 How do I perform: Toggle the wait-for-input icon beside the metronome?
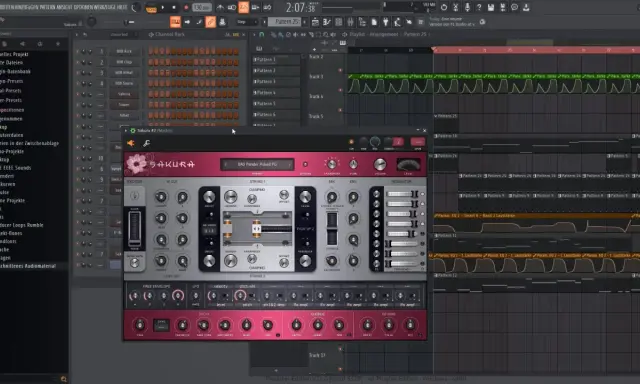point(231,7)
